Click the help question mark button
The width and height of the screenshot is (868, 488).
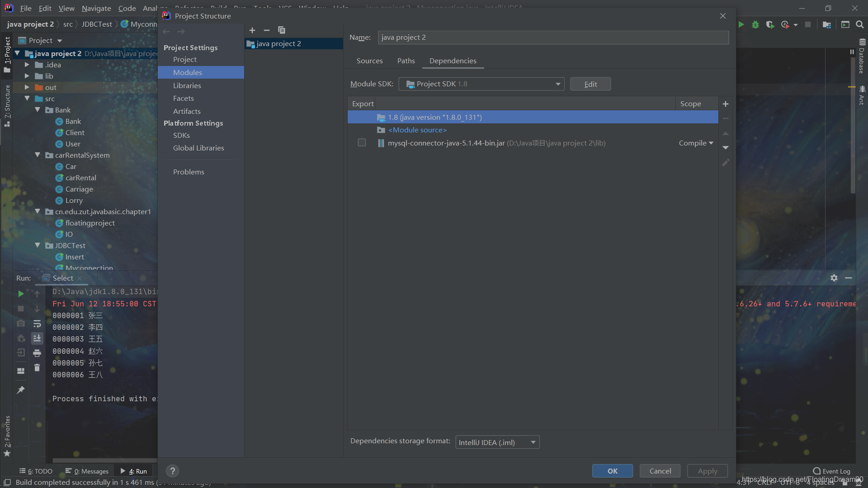[172, 471]
